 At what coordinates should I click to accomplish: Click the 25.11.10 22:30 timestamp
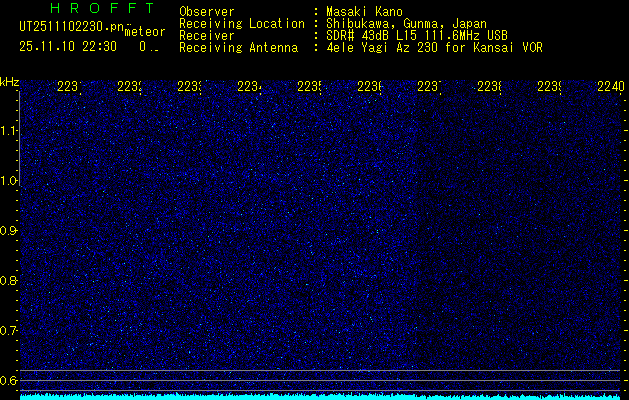[x=68, y=47]
